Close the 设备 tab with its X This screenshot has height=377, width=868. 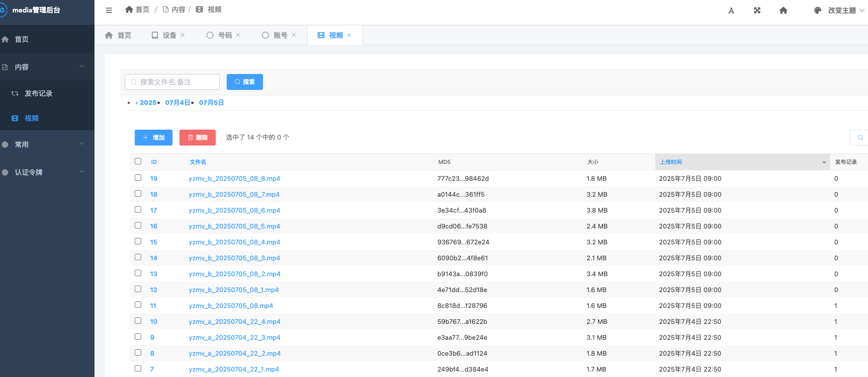pyautogui.click(x=182, y=35)
